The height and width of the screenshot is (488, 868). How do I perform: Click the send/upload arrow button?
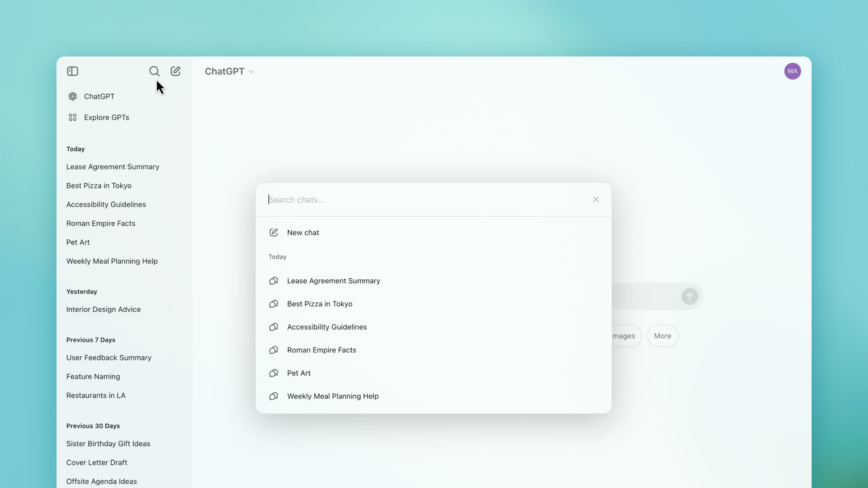point(690,296)
